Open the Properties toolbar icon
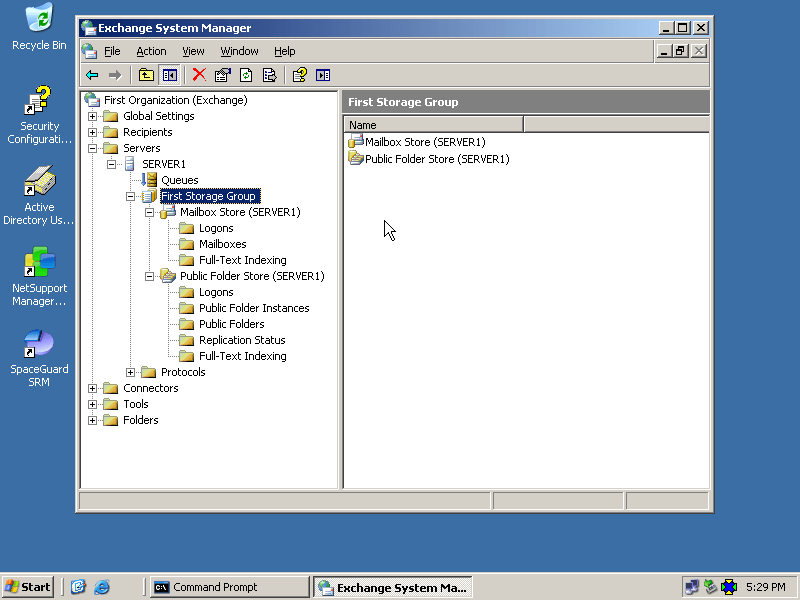Image resolution: width=800 pixels, height=600 pixels. click(x=222, y=74)
